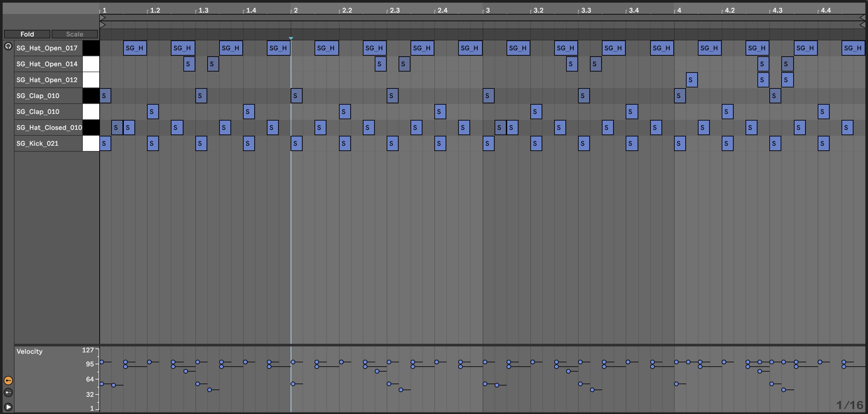Select the SG_Kick_021 note at bar 1
Viewport: 868px width, 414px height.
pyautogui.click(x=106, y=143)
